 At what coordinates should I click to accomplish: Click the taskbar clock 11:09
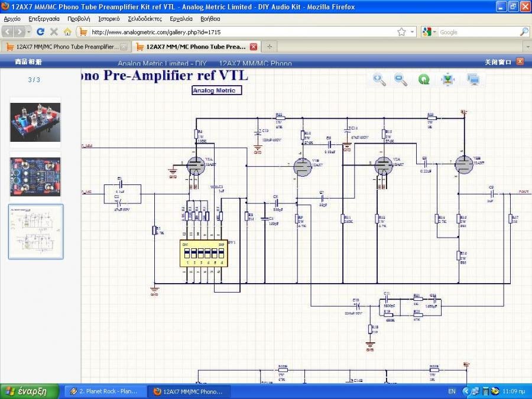tap(514, 391)
